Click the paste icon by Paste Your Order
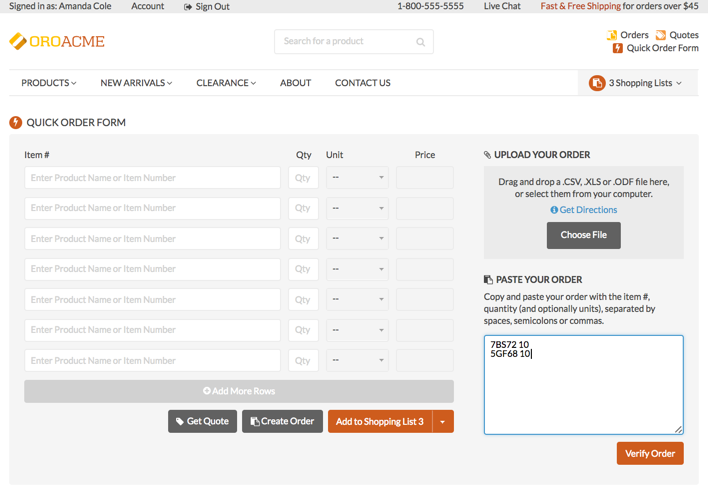Viewport: 708px width, 496px height. click(x=488, y=280)
